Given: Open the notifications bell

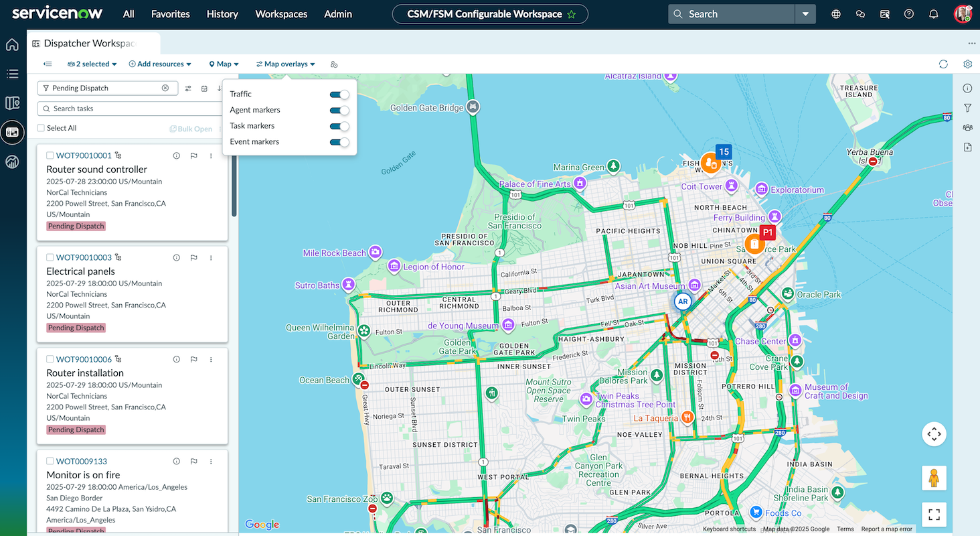Looking at the screenshot, I should (x=934, y=14).
